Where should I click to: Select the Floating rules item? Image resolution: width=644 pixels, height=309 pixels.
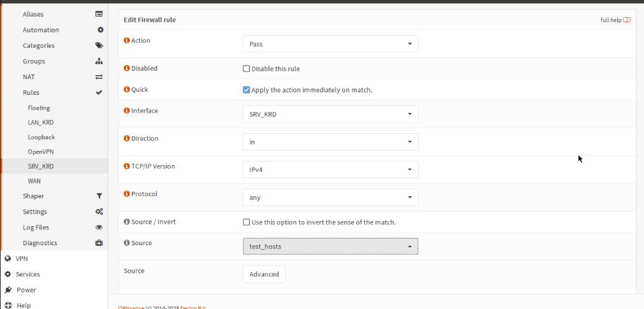coord(39,108)
